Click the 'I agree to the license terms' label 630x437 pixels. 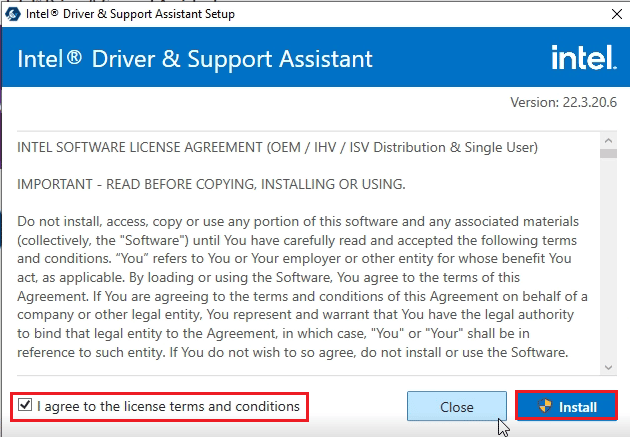(168, 406)
